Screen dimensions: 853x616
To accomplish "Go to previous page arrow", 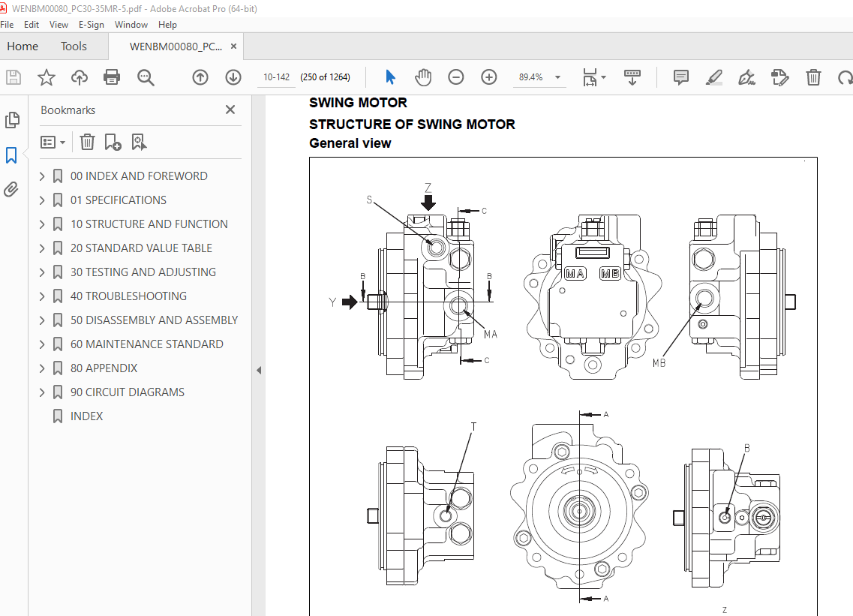I will coord(200,77).
